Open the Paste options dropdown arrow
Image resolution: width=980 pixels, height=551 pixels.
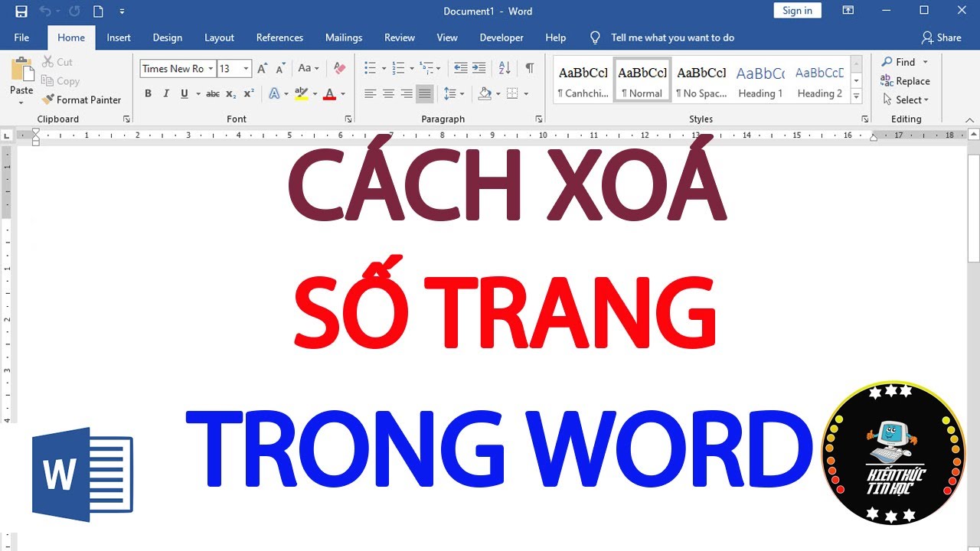21,102
